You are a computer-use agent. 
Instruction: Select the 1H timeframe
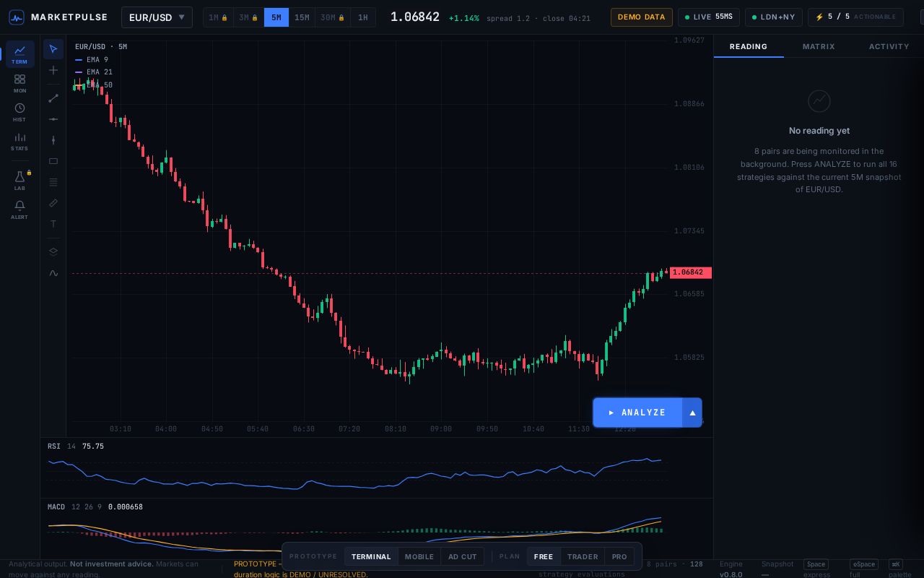pos(363,17)
